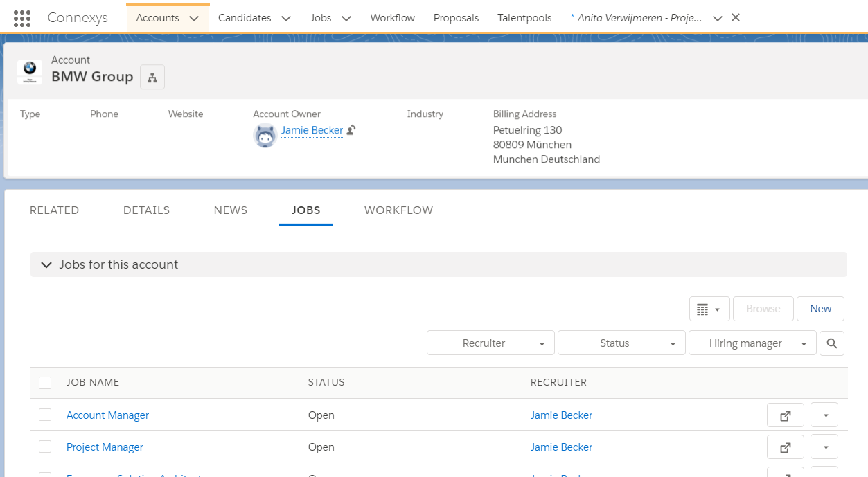This screenshot has height=477, width=868.
Task: Switch to the DETAILS tab
Action: (x=146, y=210)
